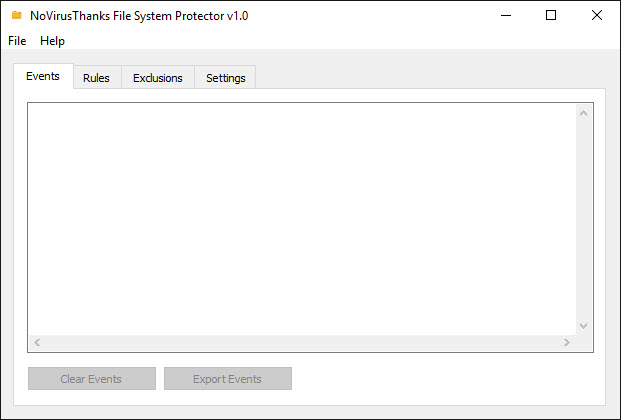621x420 pixels.
Task: Maximize the File System Protector window
Action: pos(551,15)
